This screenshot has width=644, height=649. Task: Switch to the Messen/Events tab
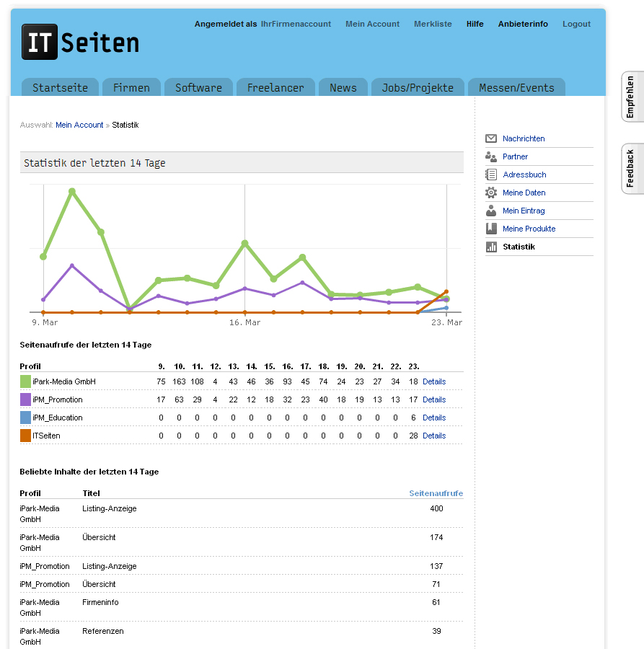[x=516, y=87]
